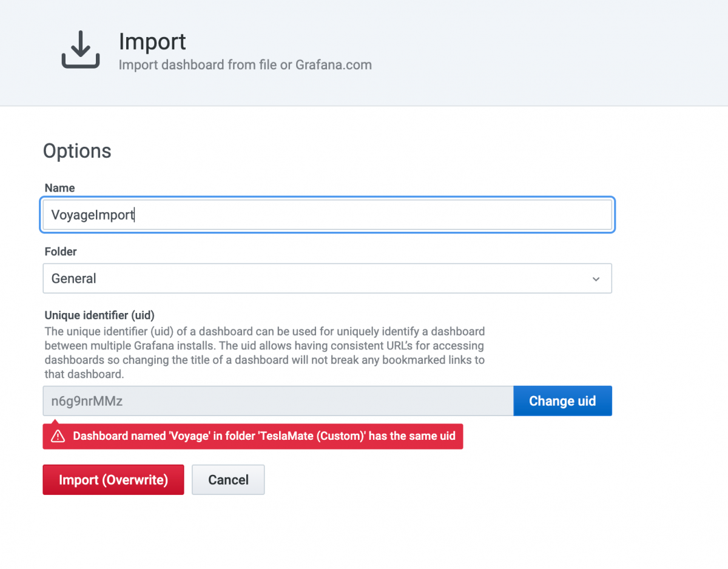Click the Change uid button
This screenshot has width=728, height=569.
click(x=562, y=401)
